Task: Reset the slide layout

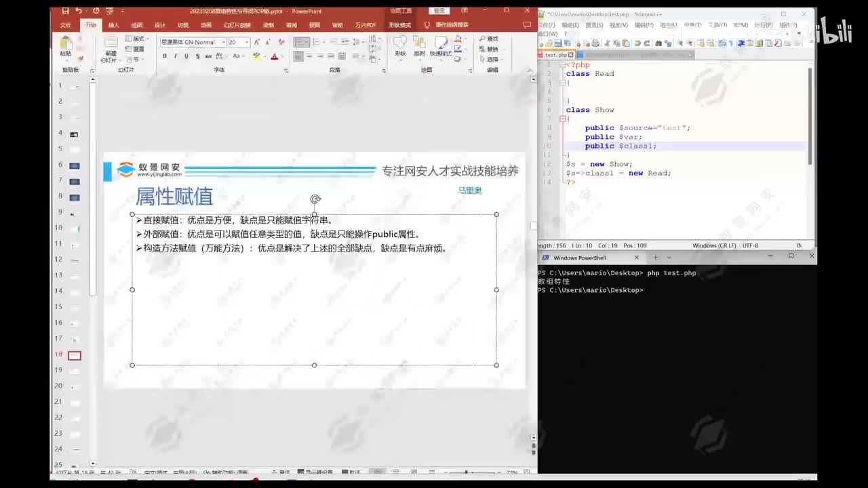Action: click(x=136, y=49)
